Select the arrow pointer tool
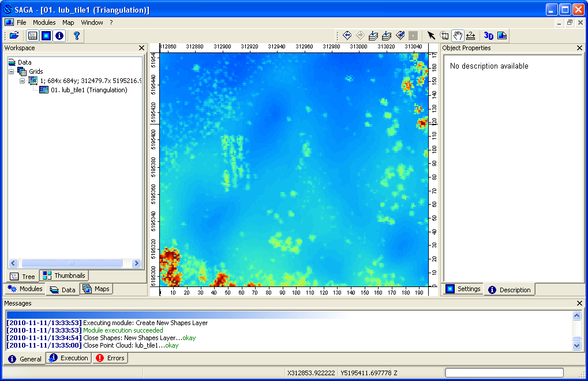The width and height of the screenshot is (588, 381). (432, 35)
